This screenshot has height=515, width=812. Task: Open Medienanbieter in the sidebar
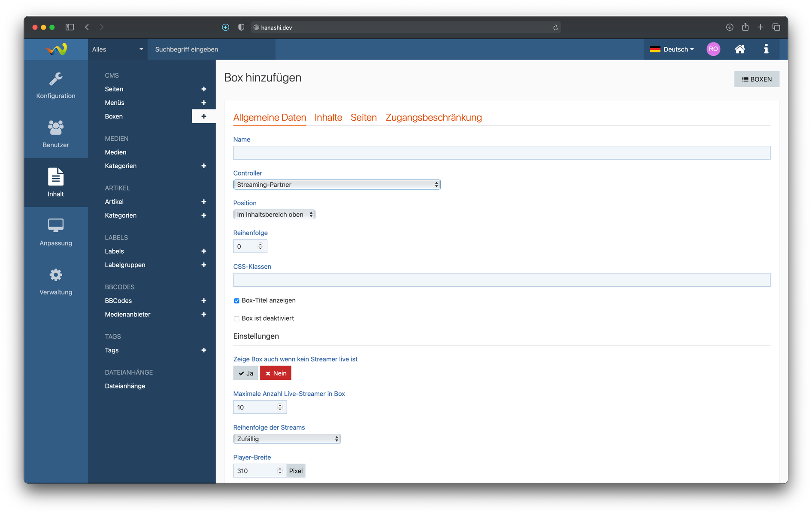click(127, 315)
